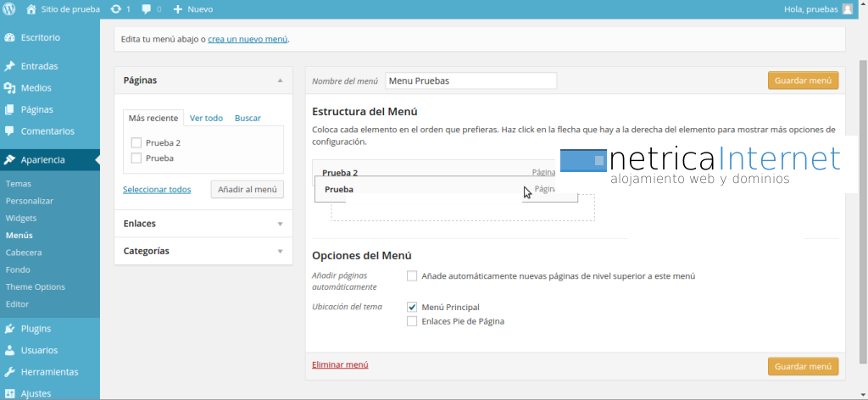Switch to the Ver todo tab
868x400 pixels.
206,119
